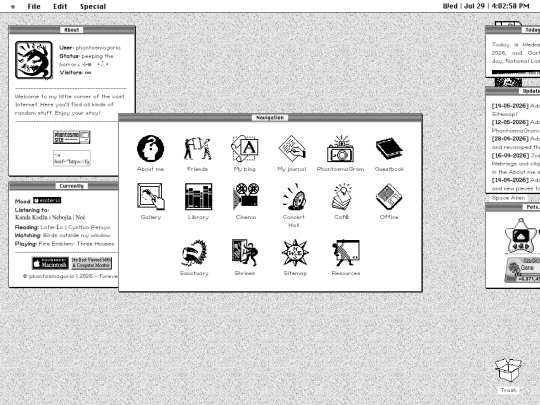
Task: Click the User: phantasmagoria text
Action: (90, 48)
